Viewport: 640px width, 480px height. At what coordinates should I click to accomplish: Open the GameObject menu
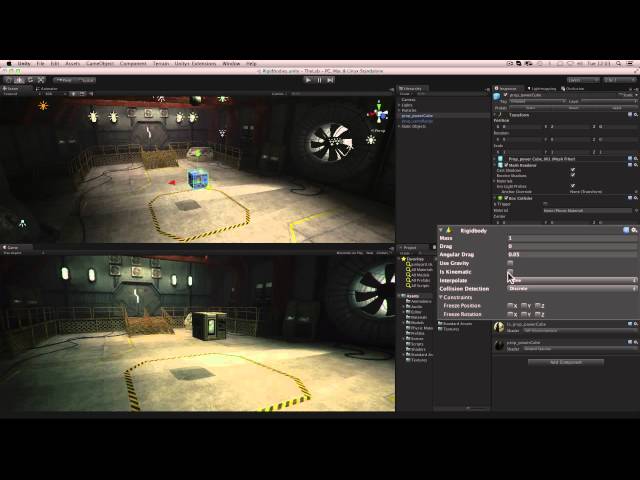point(100,64)
